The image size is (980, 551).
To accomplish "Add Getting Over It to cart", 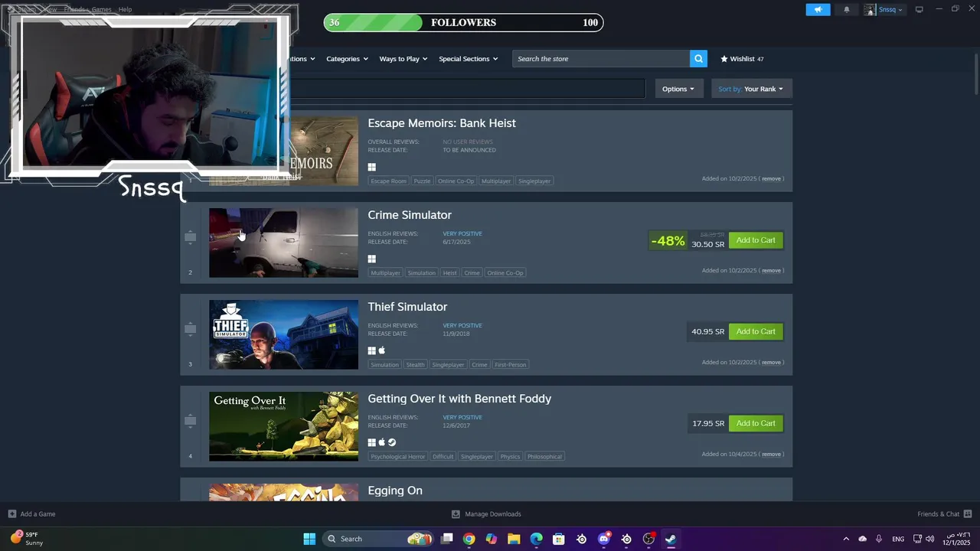I will pos(756,423).
